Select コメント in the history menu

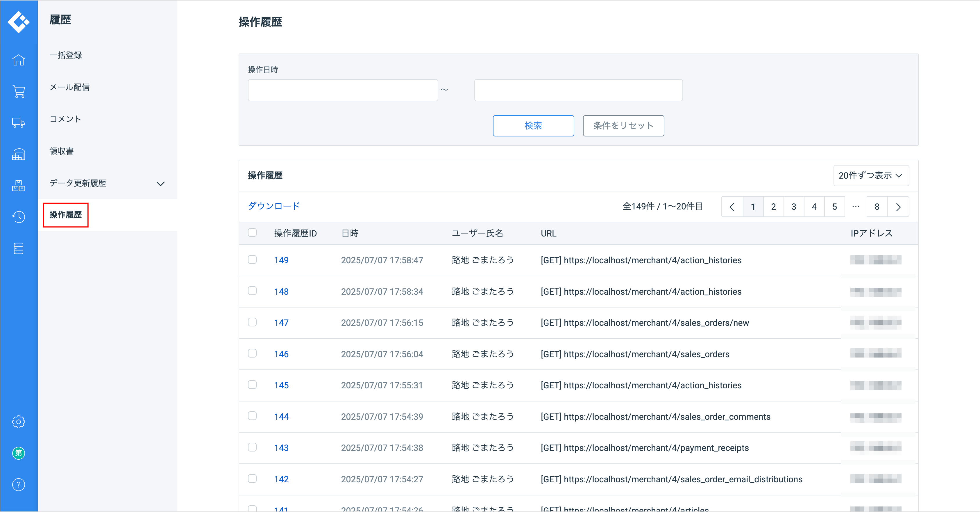(x=65, y=119)
